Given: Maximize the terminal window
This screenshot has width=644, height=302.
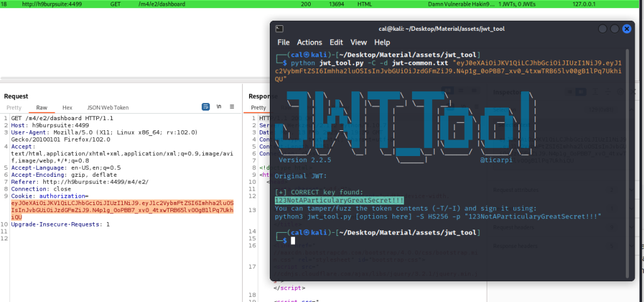Looking at the screenshot, I should (614, 29).
